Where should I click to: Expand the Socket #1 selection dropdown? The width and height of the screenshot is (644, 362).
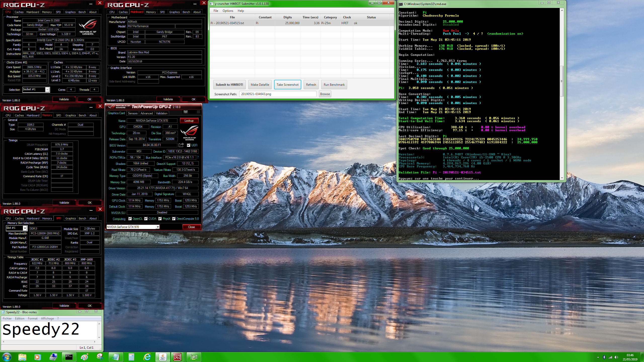[47, 90]
